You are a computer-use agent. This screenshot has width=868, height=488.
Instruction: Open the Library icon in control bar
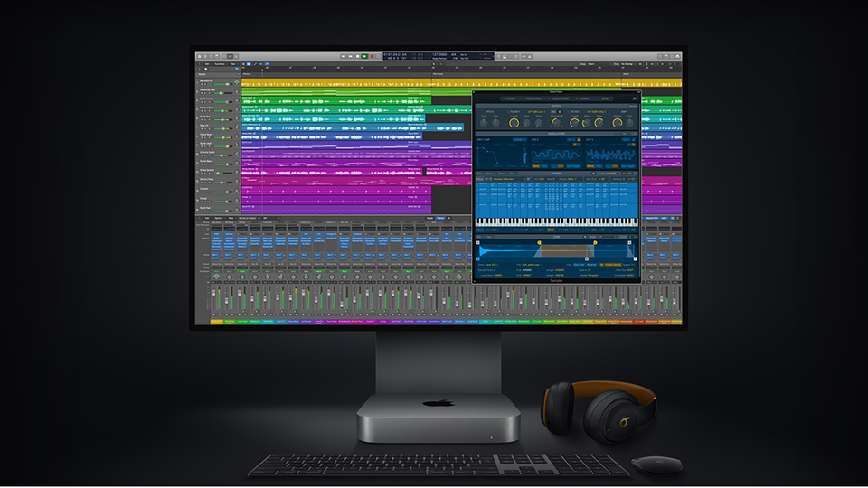point(202,56)
